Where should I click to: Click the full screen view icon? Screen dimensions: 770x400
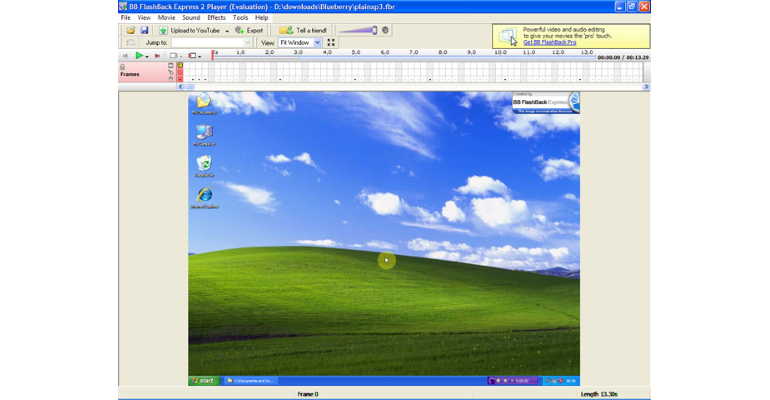click(331, 43)
